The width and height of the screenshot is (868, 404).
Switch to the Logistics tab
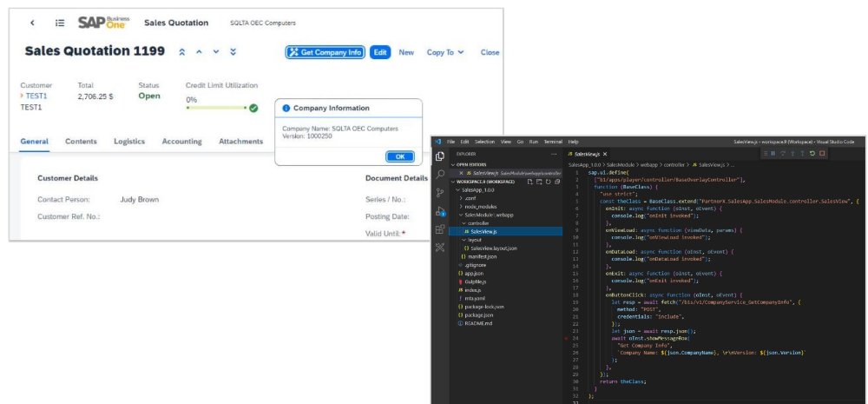coord(129,142)
